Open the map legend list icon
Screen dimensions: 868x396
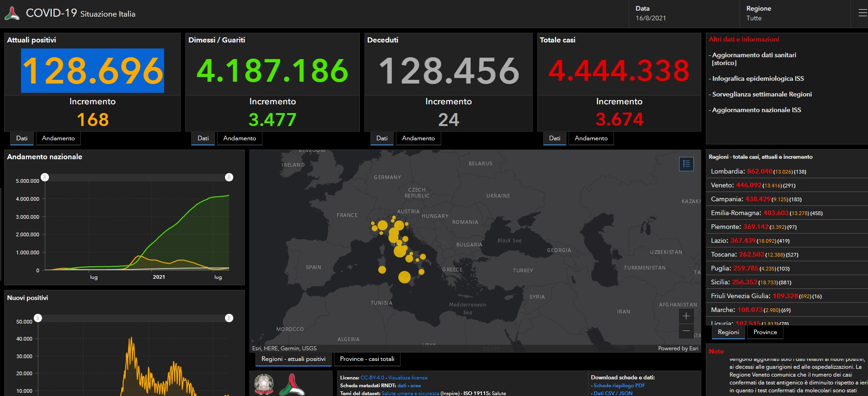686,164
